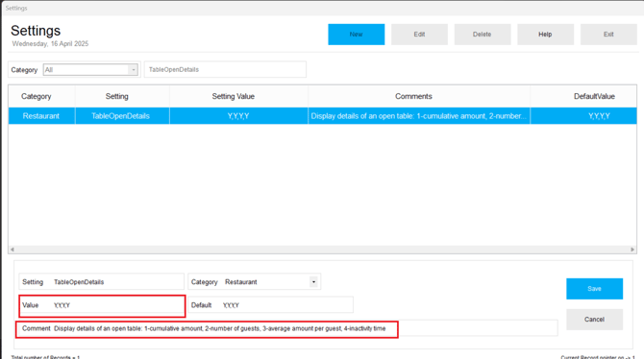Image resolution: width=644 pixels, height=359 pixels.
Task: Click the table's horizontal scrollbar track
Action: pos(322,250)
